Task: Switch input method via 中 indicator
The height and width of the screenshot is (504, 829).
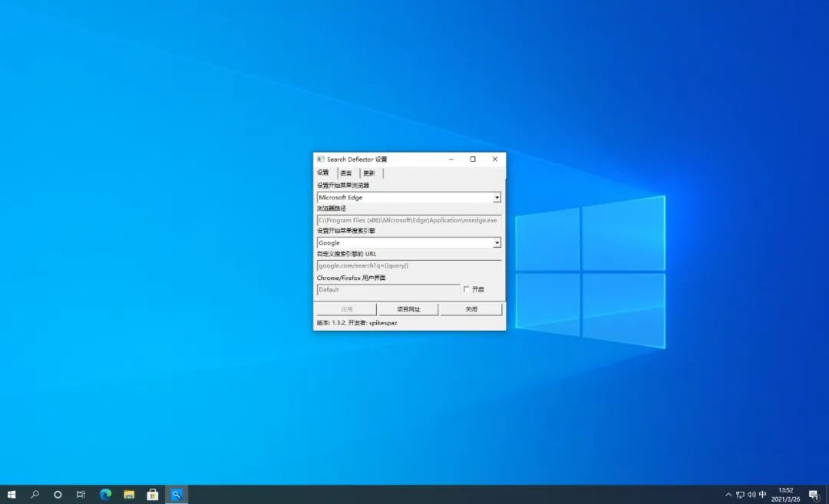Action: click(763, 495)
